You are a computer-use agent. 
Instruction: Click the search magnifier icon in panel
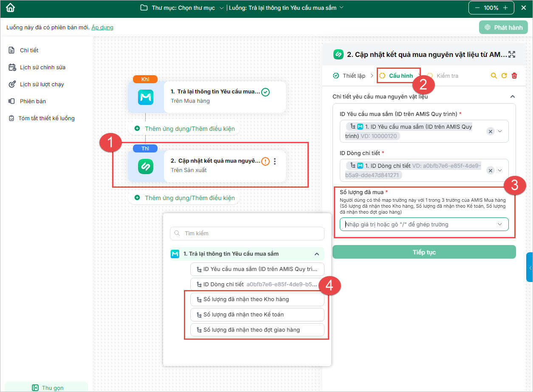tap(494, 76)
